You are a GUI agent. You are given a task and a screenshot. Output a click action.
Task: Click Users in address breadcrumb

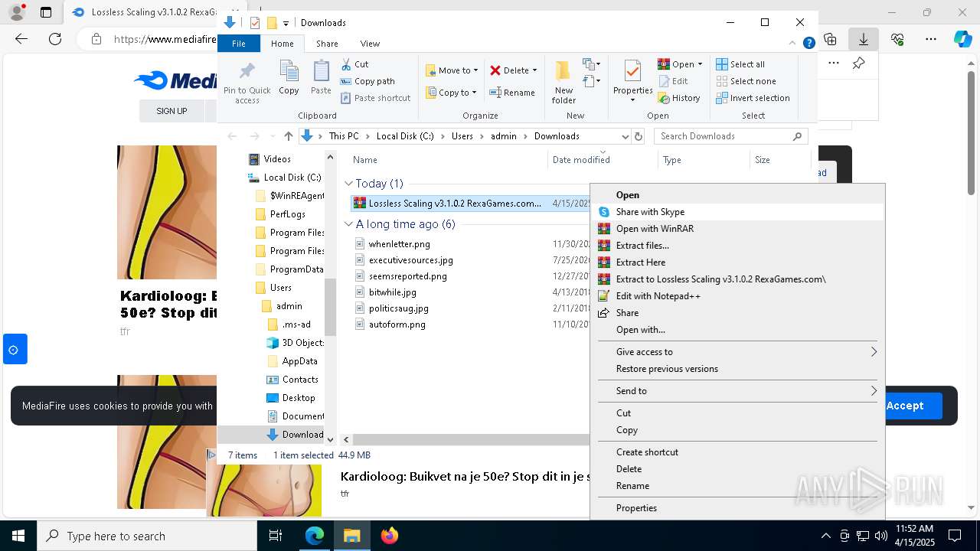coord(462,136)
